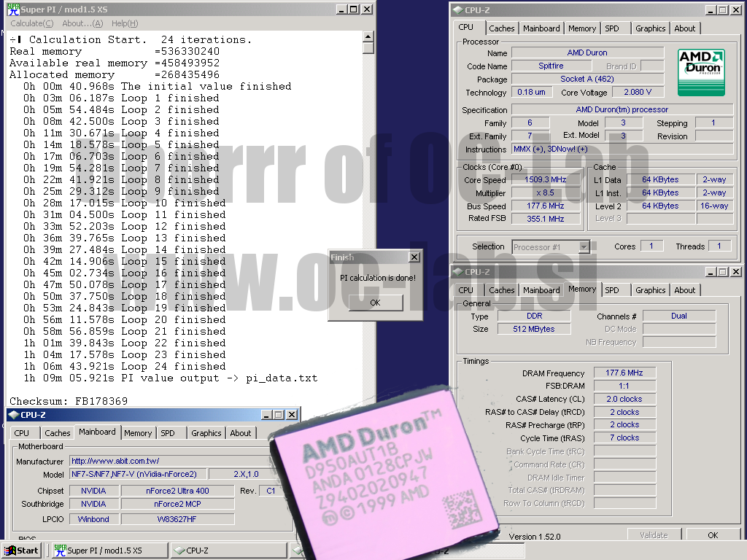This screenshot has height=560, width=747.
Task: Click the DRAM Frequency 177.6 MHz value
Action: pos(624,373)
